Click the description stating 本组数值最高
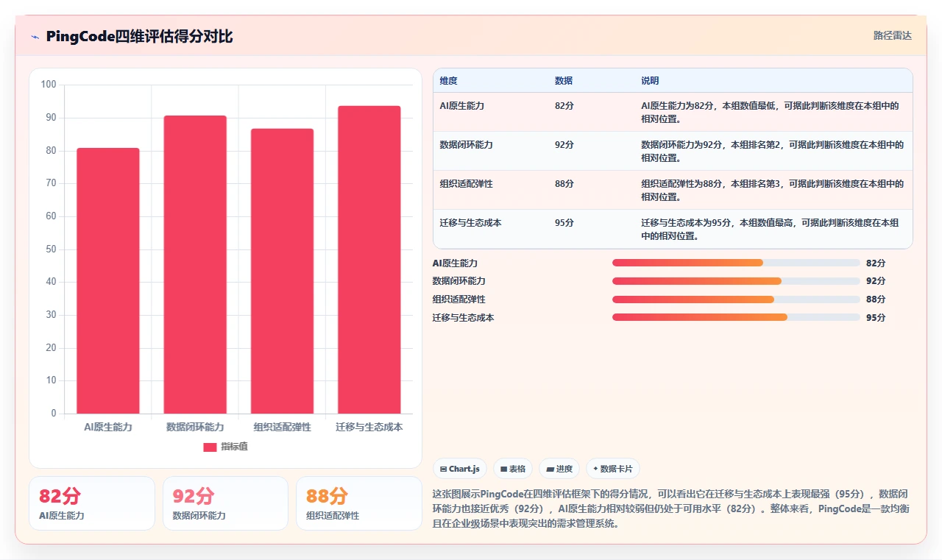The width and height of the screenshot is (942, 560). click(771, 230)
